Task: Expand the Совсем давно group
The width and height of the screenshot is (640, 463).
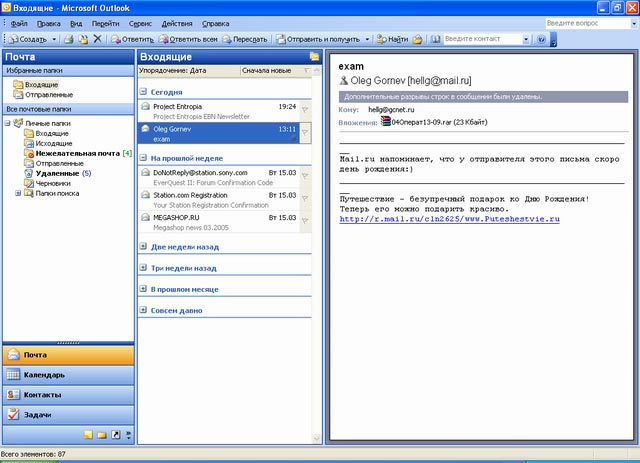Action: 143,310
